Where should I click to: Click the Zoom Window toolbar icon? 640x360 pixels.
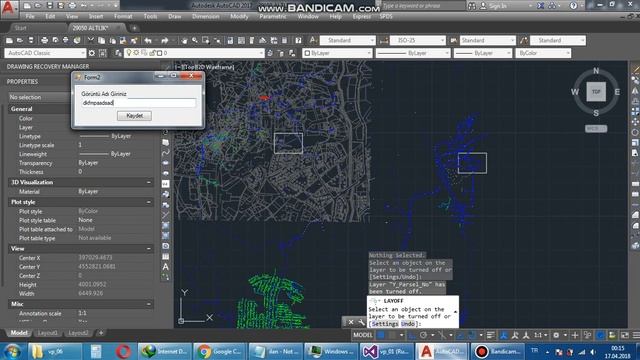206,40
